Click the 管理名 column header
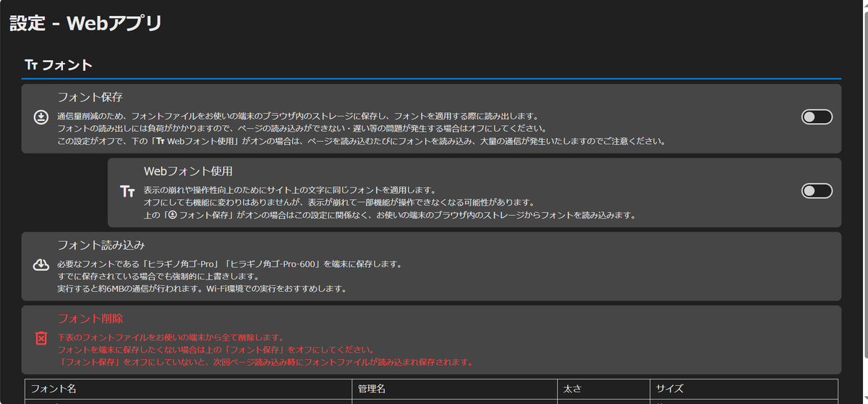This screenshot has width=868, height=404. [x=456, y=389]
